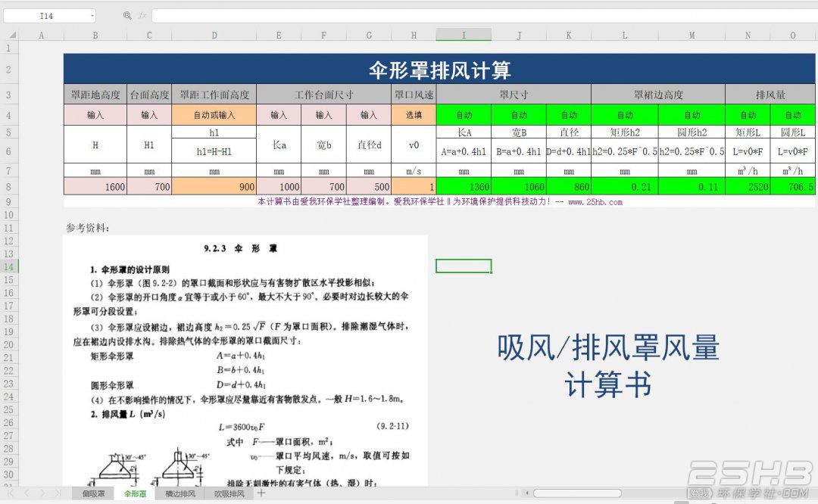Switch to the 侧吸罩 sheet tab

click(x=93, y=493)
